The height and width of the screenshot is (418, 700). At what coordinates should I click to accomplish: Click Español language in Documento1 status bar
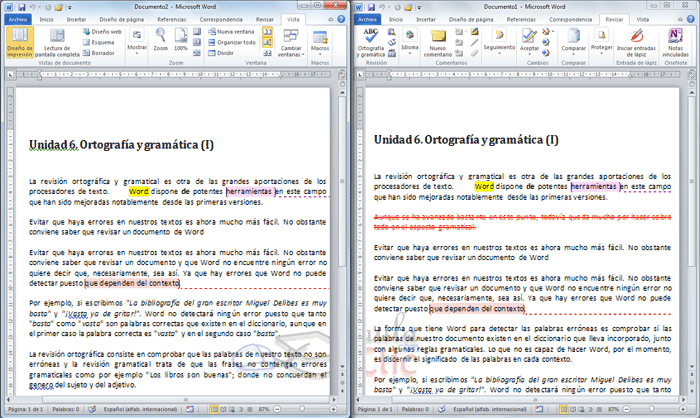coord(490,409)
